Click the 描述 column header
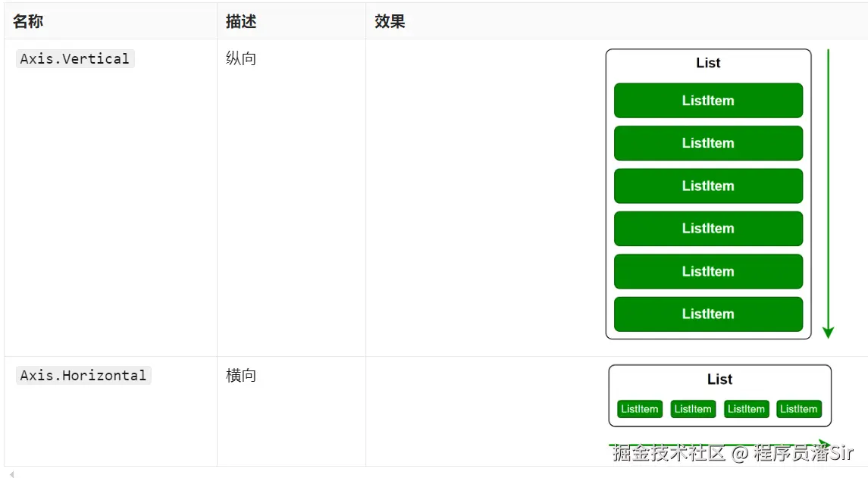The height and width of the screenshot is (478, 868). click(x=240, y=21)
